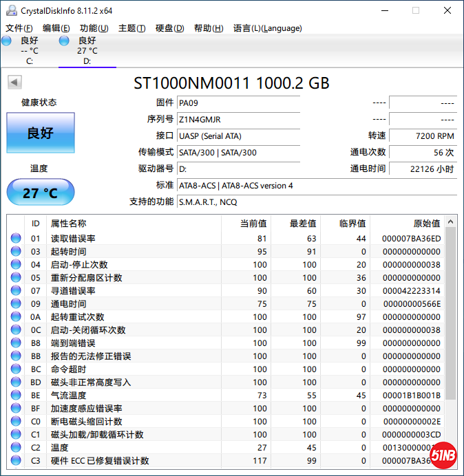464x476 pixels.
Task: Click status orb for 硬件 ECC 已修复错误计数 row
Action: (x=16, y=461)
